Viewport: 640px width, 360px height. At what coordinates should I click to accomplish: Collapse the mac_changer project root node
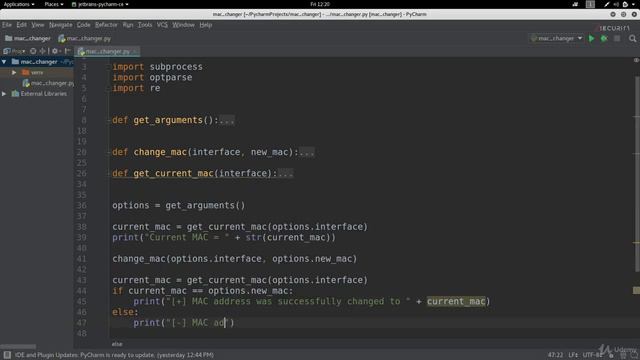click(x=4, y=62)
